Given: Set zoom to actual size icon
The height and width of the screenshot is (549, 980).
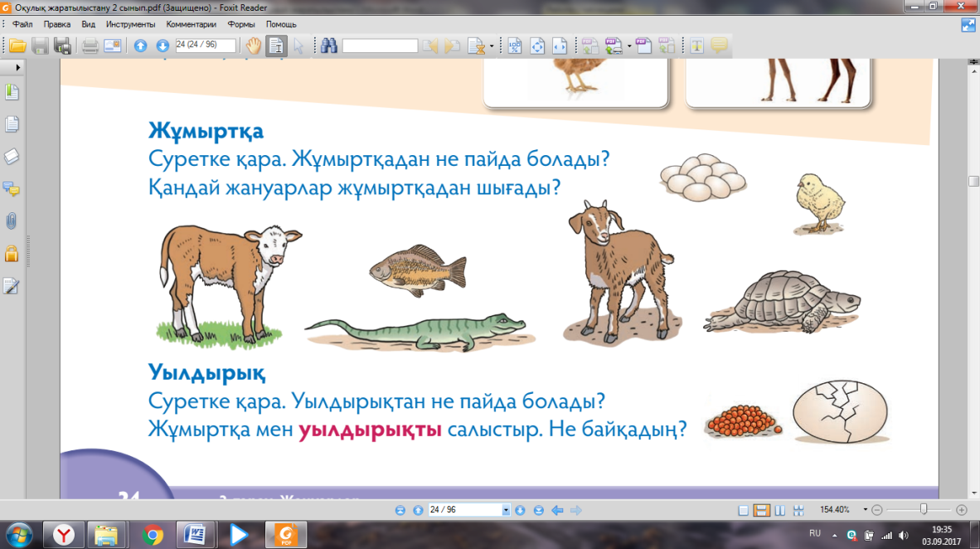Looking at the screenshot, I should 514,46.
